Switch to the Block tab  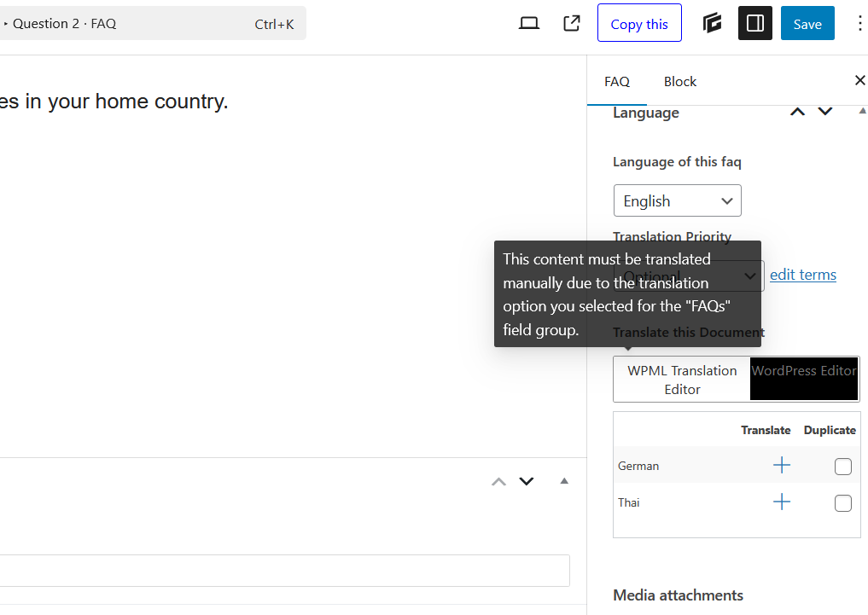coord(679,82)
